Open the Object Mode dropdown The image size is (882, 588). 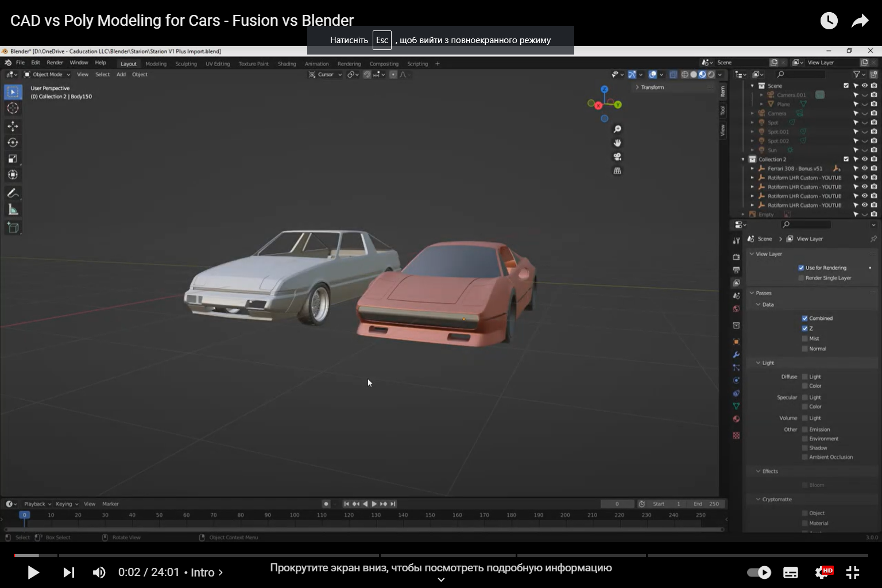pos(47,75)
